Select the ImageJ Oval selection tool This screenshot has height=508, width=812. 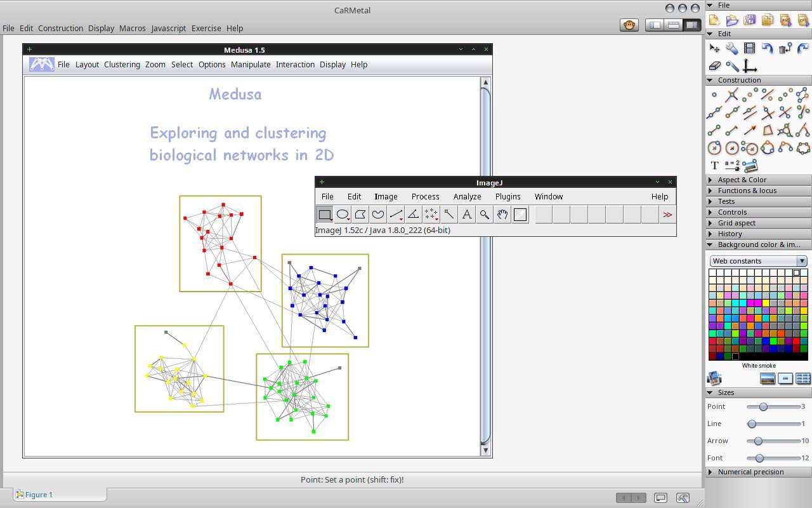(343, 215)
